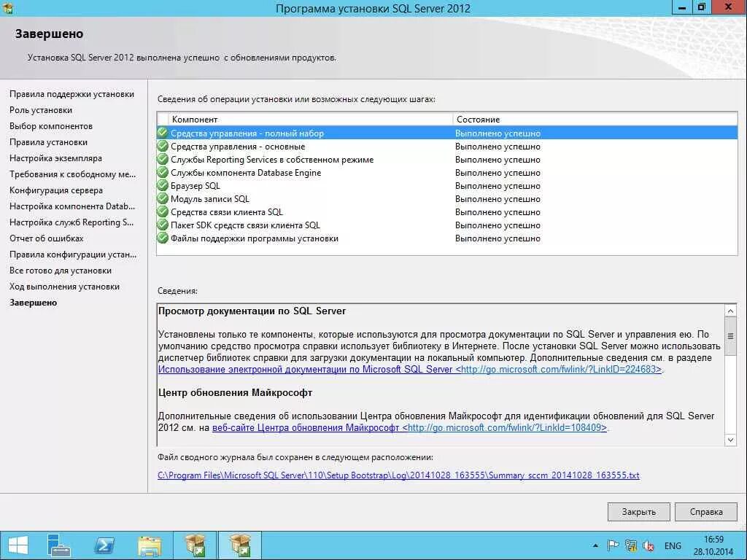Click scroll up arrow in Сведения box

click(730, 311)
